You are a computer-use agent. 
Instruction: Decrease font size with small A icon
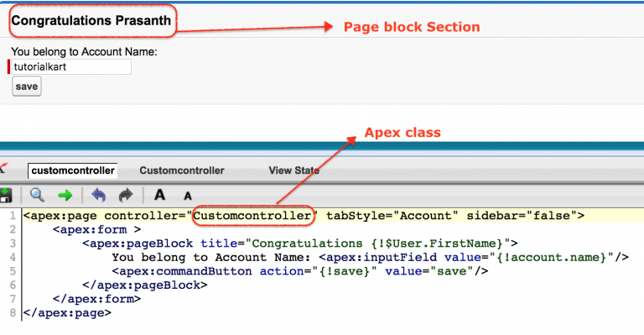pyautogui.click(x=188, y=196)
